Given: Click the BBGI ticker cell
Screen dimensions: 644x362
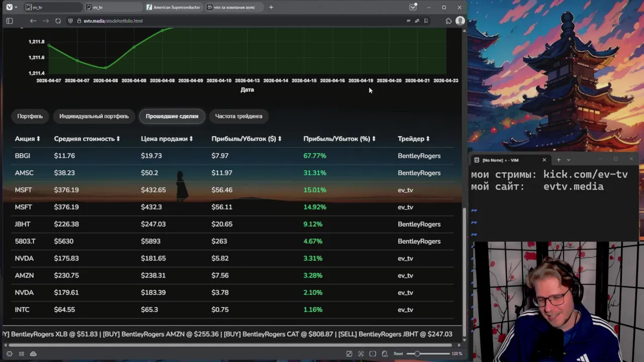Looking at the screenshot, I should [x=23, y=156].
